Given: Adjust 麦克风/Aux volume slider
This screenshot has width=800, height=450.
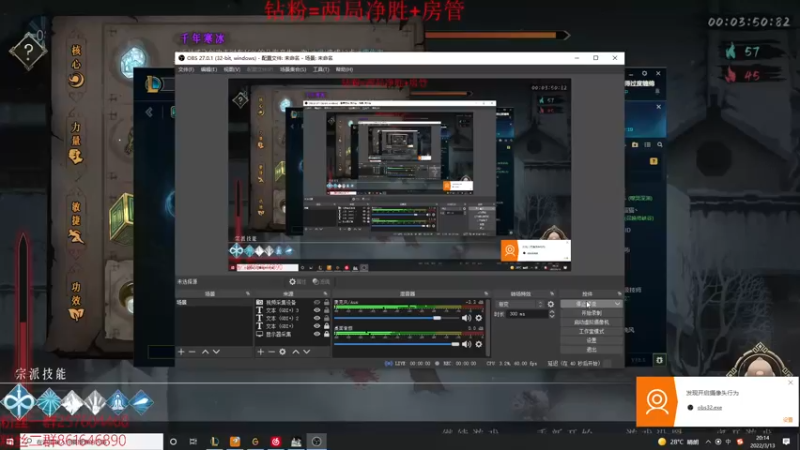Looking at the screenshot, I should tap(396, 318).
